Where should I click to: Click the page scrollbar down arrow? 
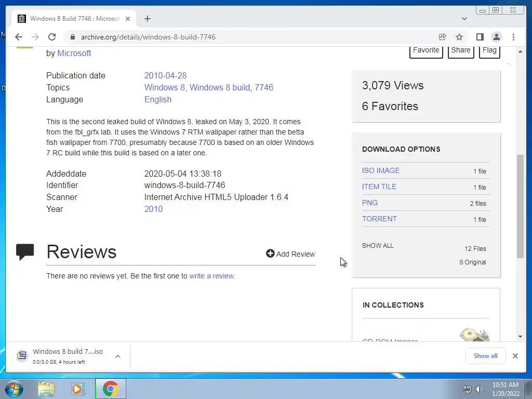520,337
